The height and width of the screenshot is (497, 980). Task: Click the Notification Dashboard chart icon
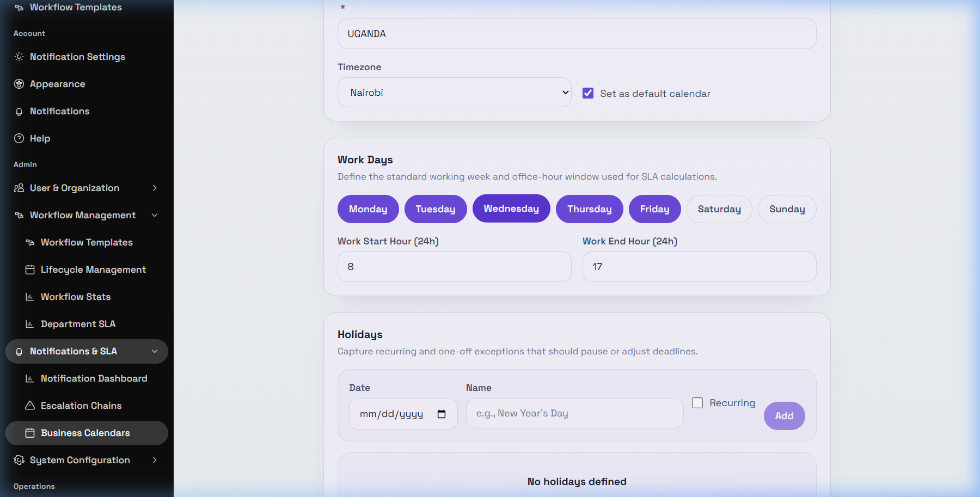pos(30,378)
